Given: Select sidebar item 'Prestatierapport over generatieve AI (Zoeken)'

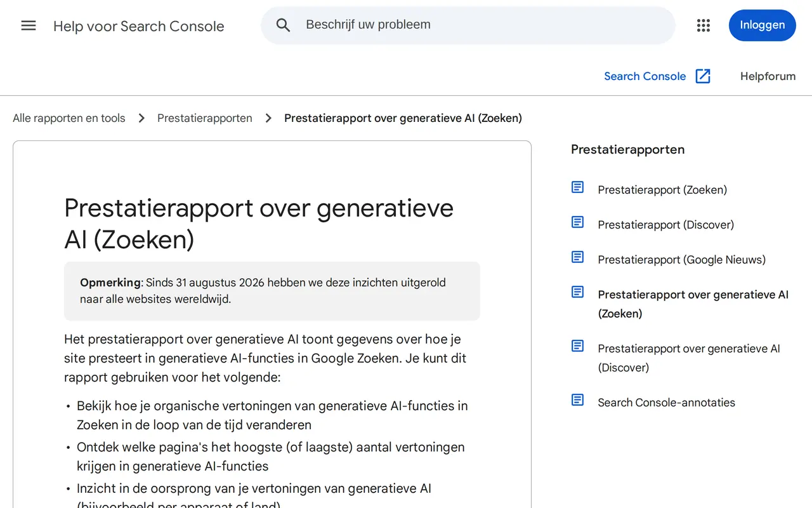Looking at the screenshot, I should (x=693, y=304).
